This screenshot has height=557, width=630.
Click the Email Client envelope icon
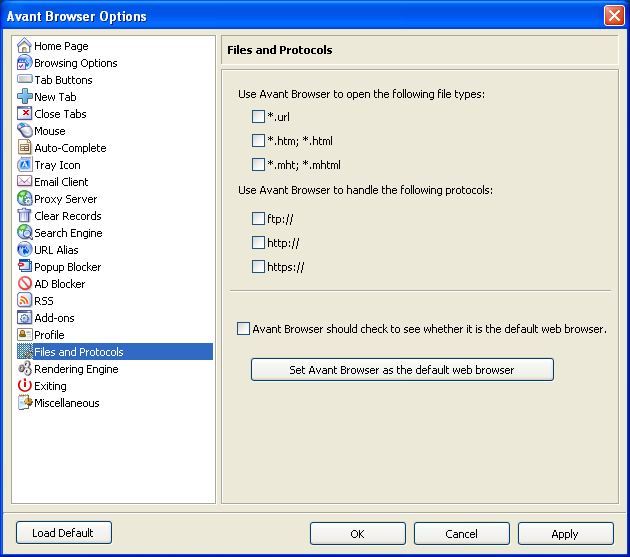point(24,182)
